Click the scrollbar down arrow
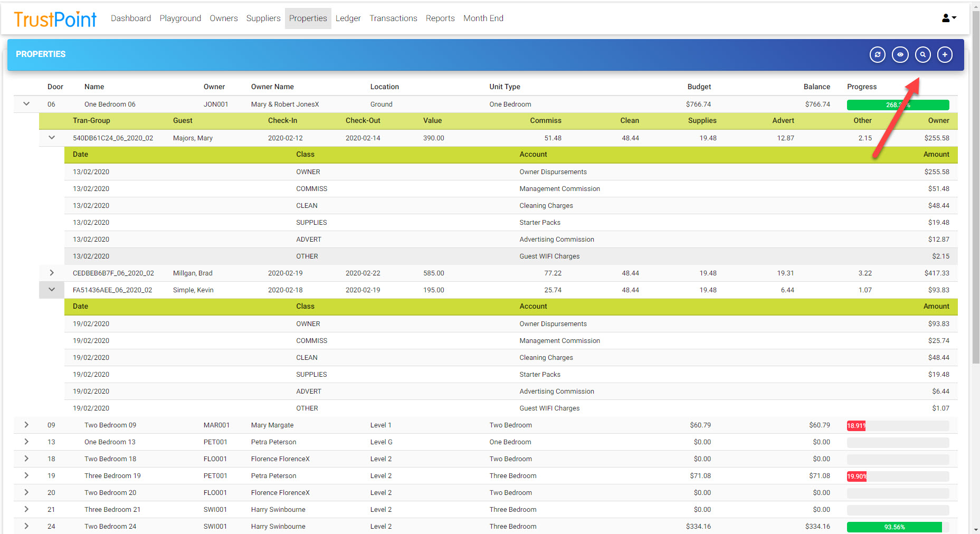Image resolution: width=980 pixels, height=534 pixels. pyautogui.click(x=976, y=529)
